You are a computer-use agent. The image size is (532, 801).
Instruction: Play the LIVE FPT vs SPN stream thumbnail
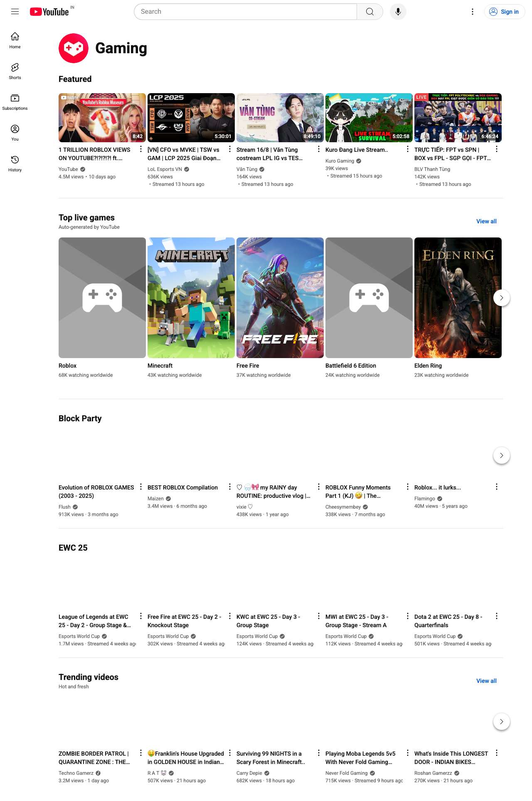pos(458,118)
